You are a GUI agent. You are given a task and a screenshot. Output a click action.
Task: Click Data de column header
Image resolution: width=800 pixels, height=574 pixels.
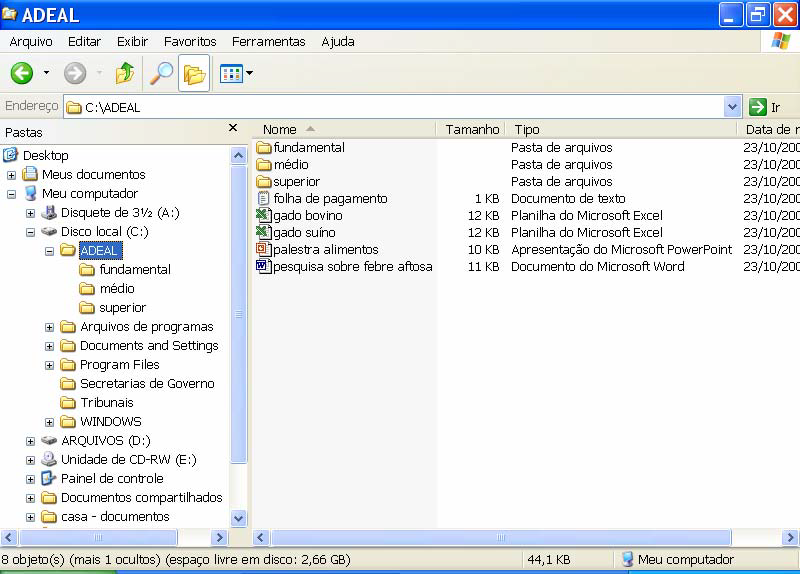pos(768,130)
